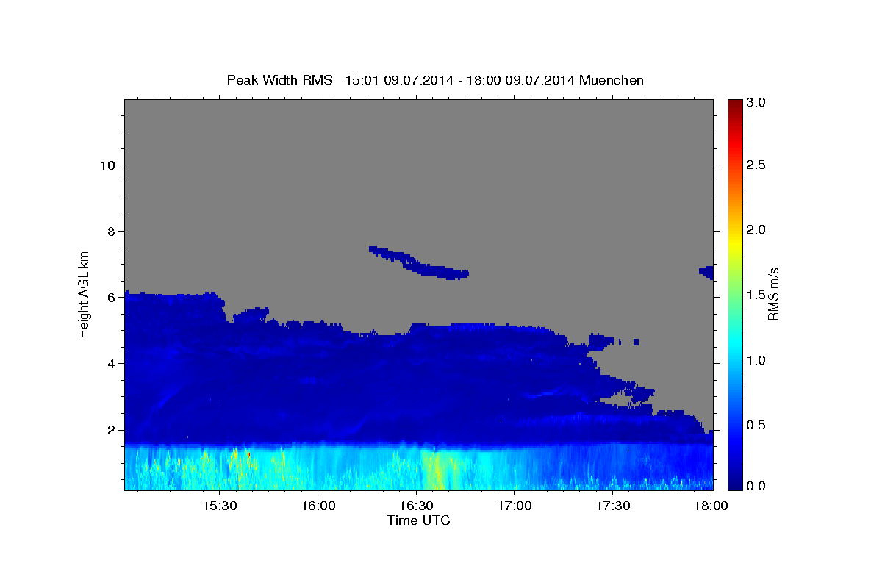Click the colorbar value 0.5
882x588 pixels.
click(x=757, y=425)
